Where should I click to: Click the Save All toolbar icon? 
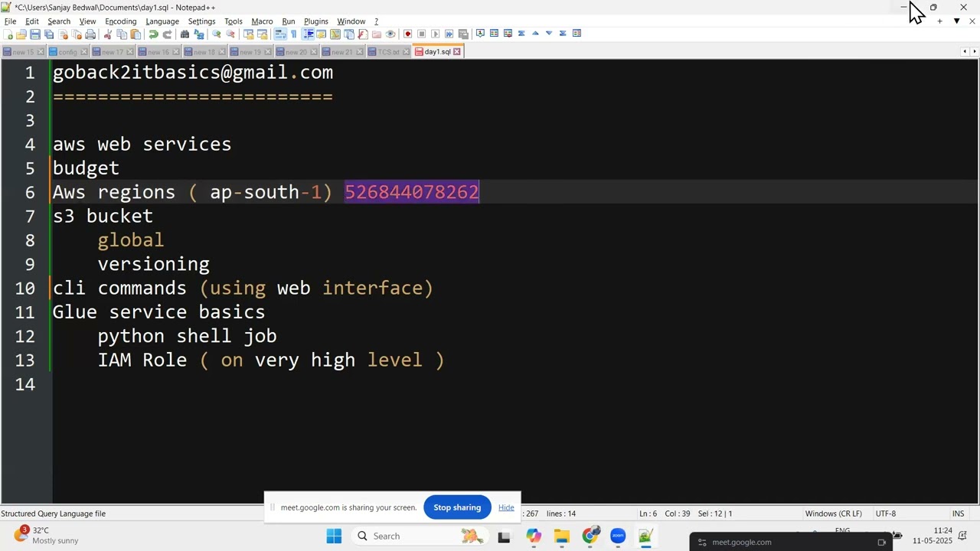49,34
